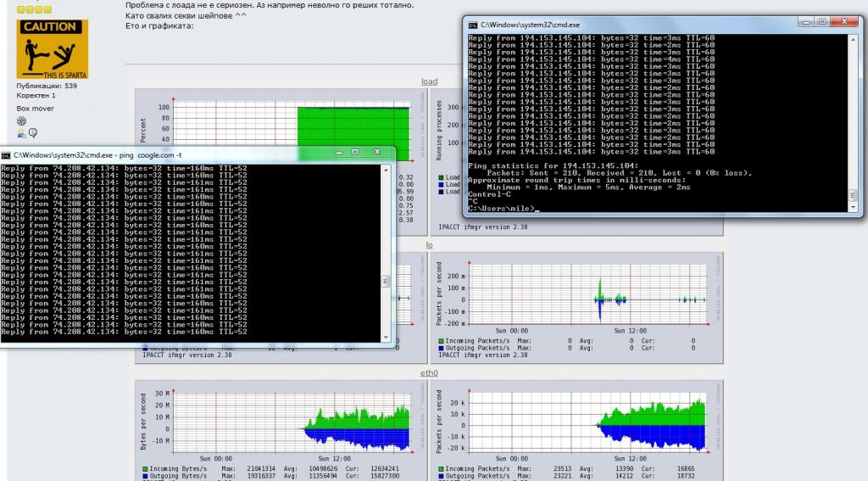The image size is (868, 481).
Task: Close the right cmd.exe window
Action: coord(843,24)
